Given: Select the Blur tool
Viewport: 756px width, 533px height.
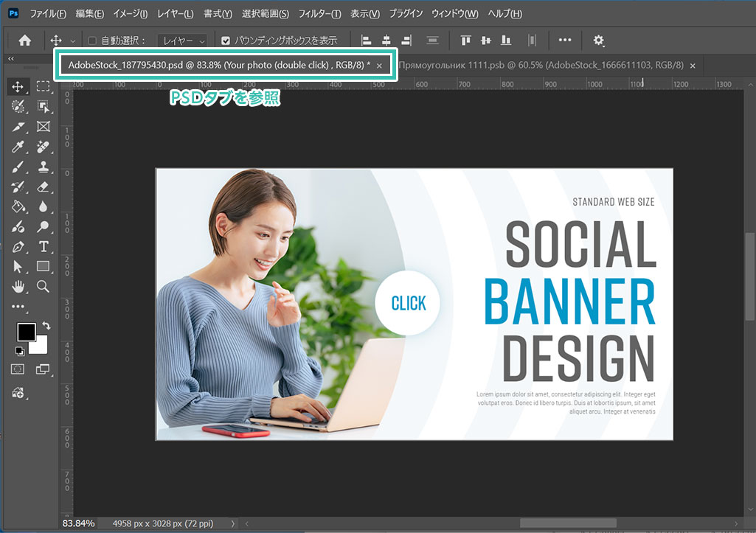Looking at the screenshot, I should [x=43, y=206].
